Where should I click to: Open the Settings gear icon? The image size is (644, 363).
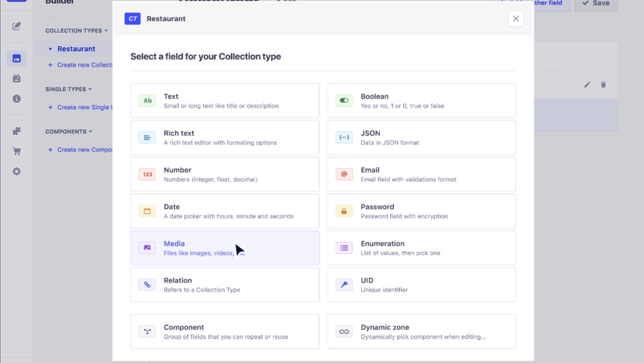pyautogui.click(x=16, y=171)
